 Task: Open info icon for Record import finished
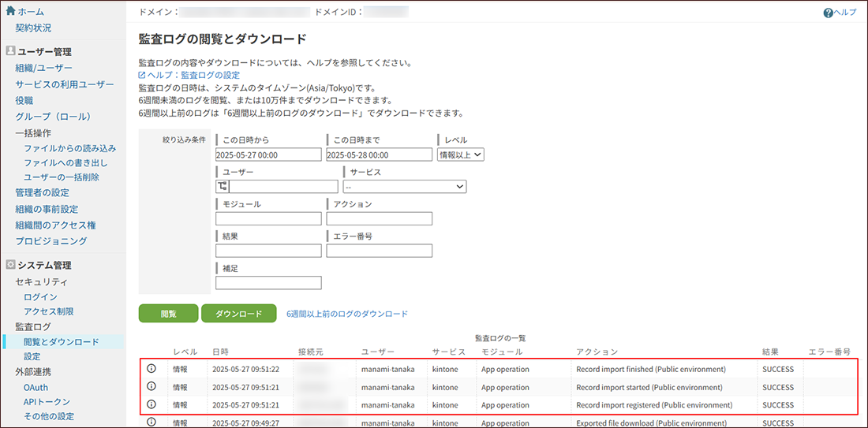pyautogui.click(x=152, y=369)
